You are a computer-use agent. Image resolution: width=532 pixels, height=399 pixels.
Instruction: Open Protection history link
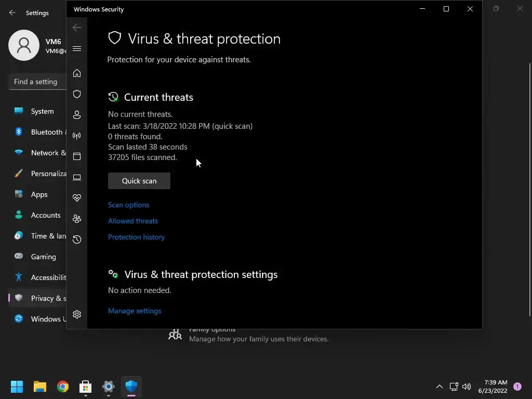click(137, 237)
